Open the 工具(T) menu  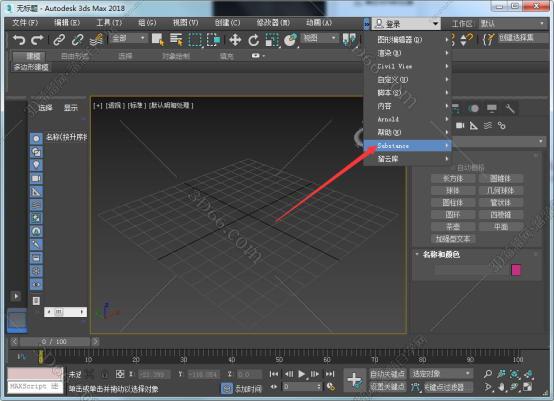pos(109,23)
